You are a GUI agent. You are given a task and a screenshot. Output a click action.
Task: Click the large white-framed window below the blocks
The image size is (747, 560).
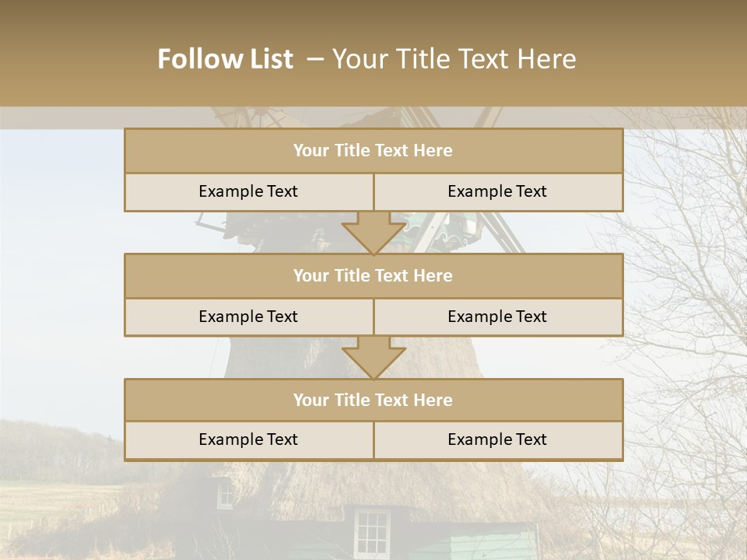371,532
